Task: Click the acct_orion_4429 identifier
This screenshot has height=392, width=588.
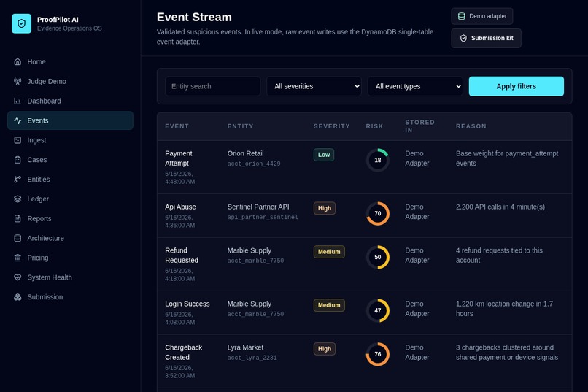Action: tap(254, 164)
